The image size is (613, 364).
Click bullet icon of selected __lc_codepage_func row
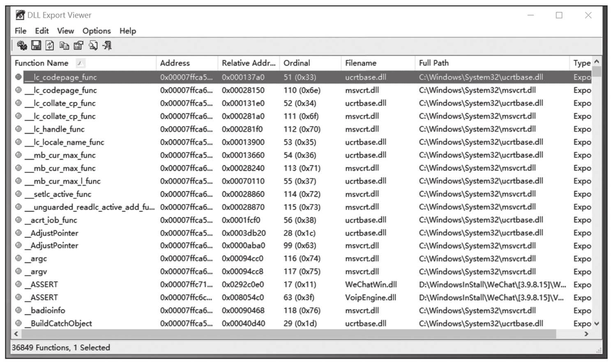pos(18,77)
